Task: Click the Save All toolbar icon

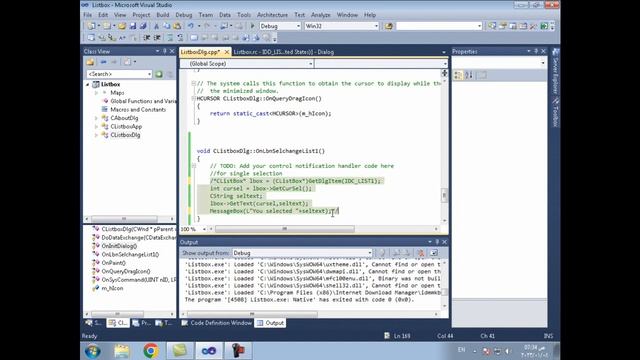Action: 143,26
